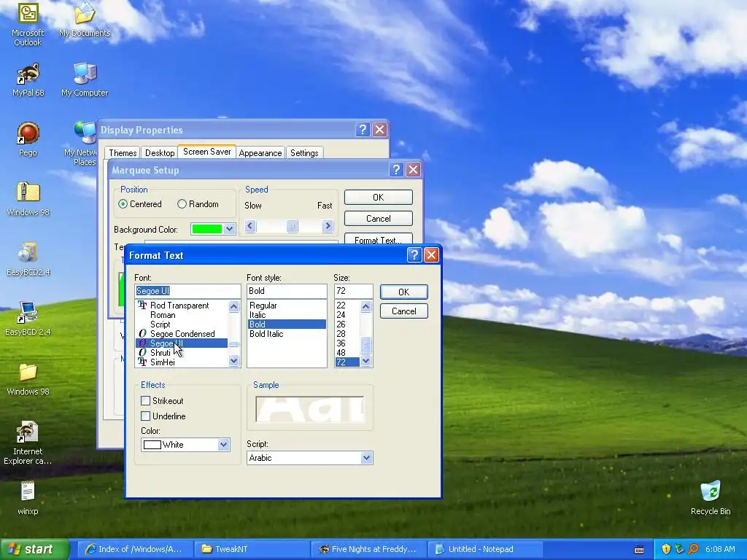This screenshot has width=747, height=560.
Task: Click the Font name input field
Action: tap(187, 291)
